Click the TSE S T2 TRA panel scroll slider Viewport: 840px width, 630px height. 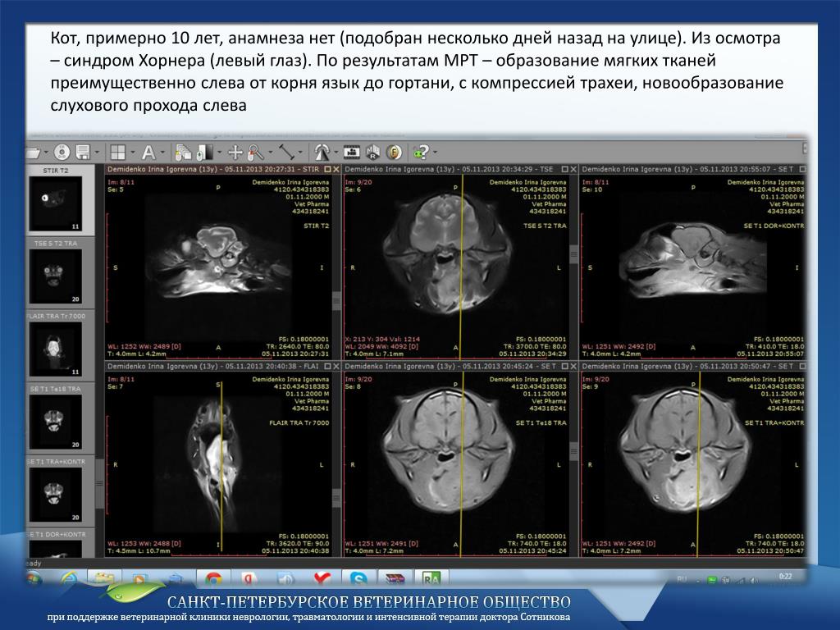[x=573, y=254]
